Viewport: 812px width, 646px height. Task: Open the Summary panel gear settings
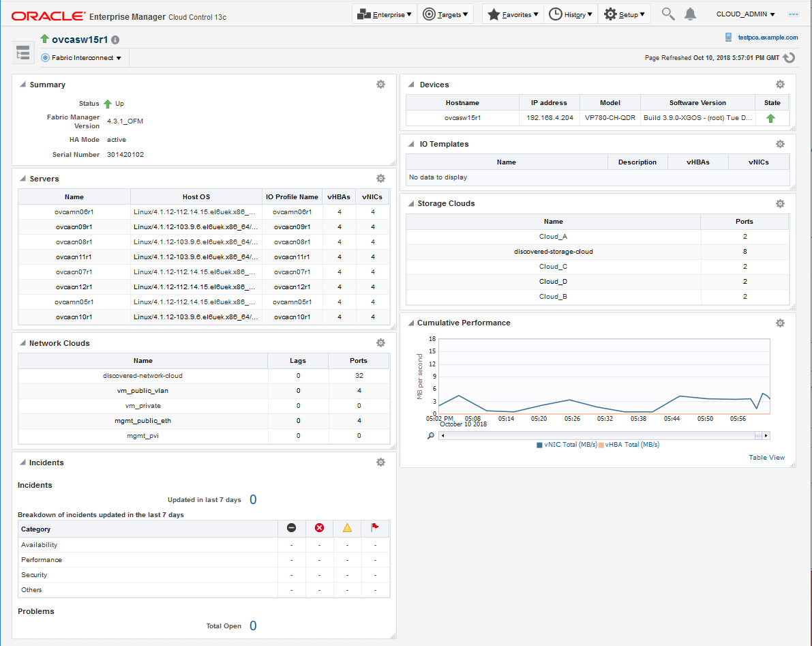coord(380,85)
